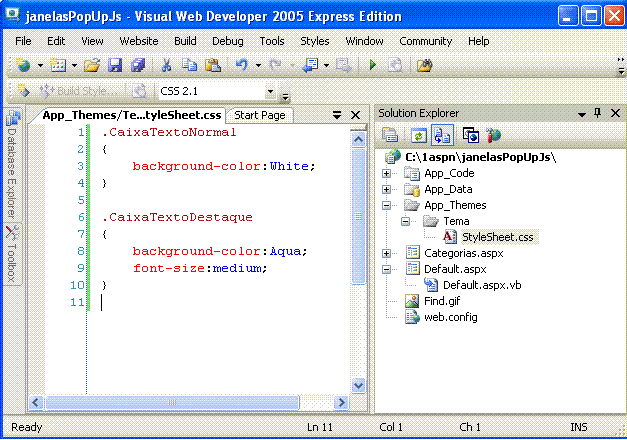Image resolution: width=627 pixels, height=440 pixels.
Task: Click the Cut scissors icon
Action: [166, 65]
